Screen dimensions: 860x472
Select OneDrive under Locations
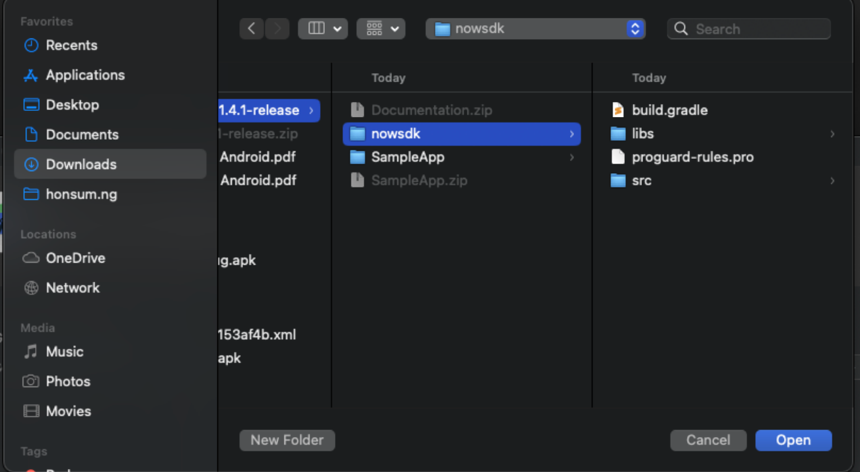[x=110, y=258]
